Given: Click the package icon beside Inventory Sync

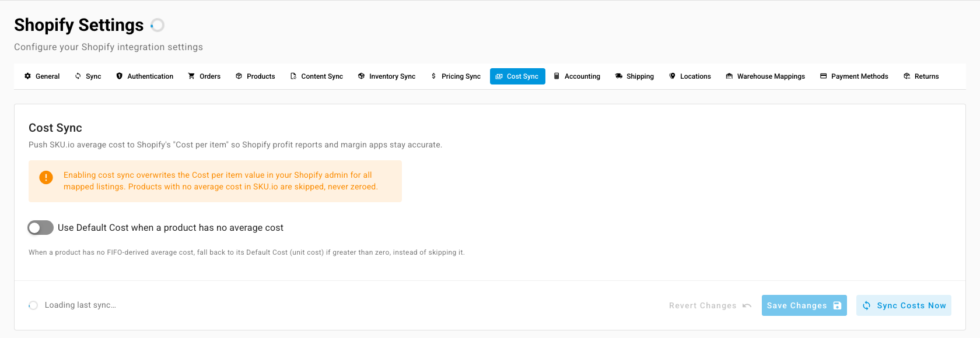Looking at the screenshot, I should click(361, 76).
